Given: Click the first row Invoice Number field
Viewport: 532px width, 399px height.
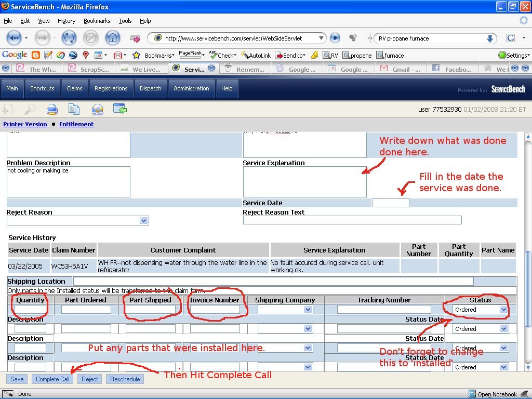Looking at the screenshot, I should pos(215,310).
